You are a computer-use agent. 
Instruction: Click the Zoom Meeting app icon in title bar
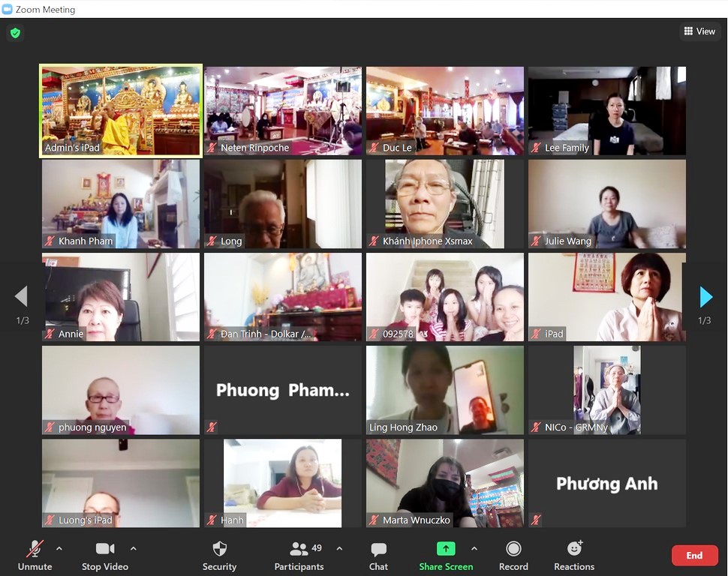[8, 10]
